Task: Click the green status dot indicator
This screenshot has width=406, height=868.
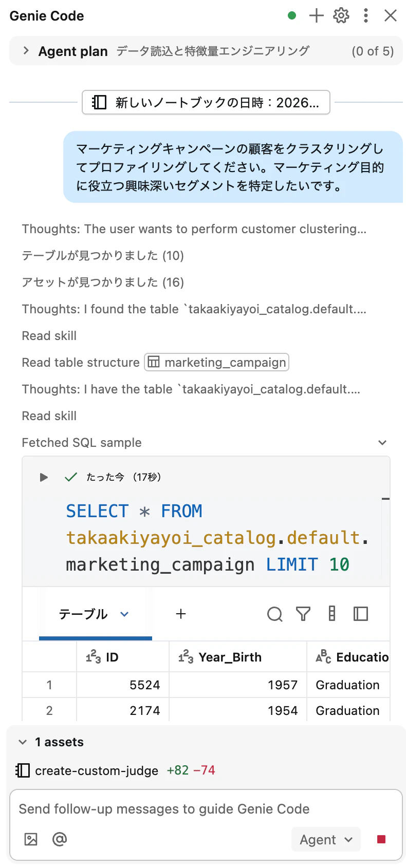Action: 292,16
